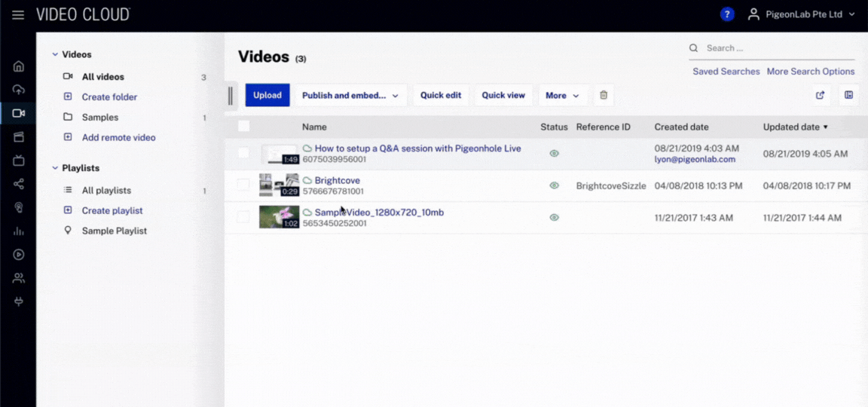868x407 pixels.
Task: Click the Add remote video link
Action: point(118,137)
